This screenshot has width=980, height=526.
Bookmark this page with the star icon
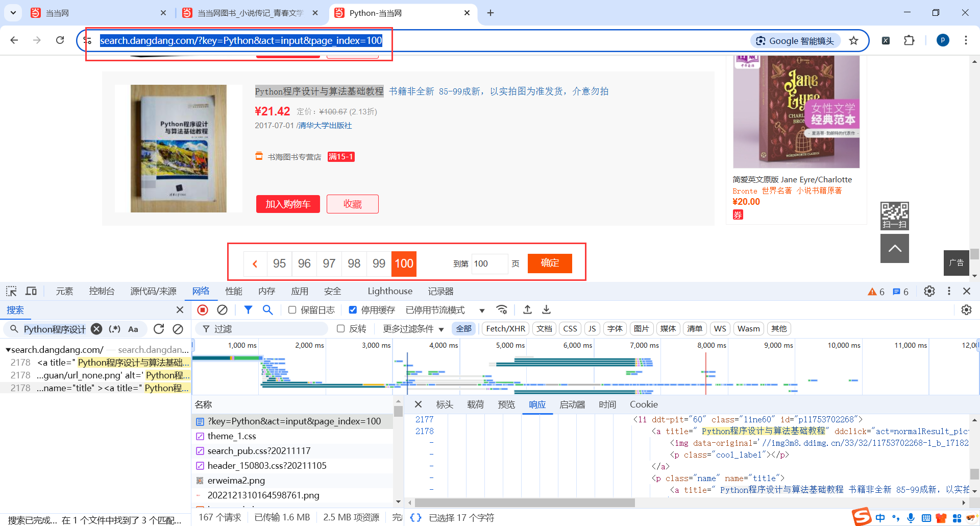pos(853,41)
